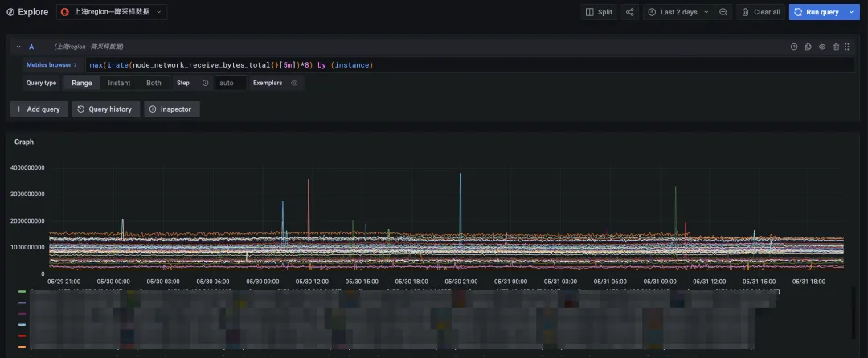Click the query help icon in row A
The width and height of the screenshot is (868, 358).
[794, 47]
